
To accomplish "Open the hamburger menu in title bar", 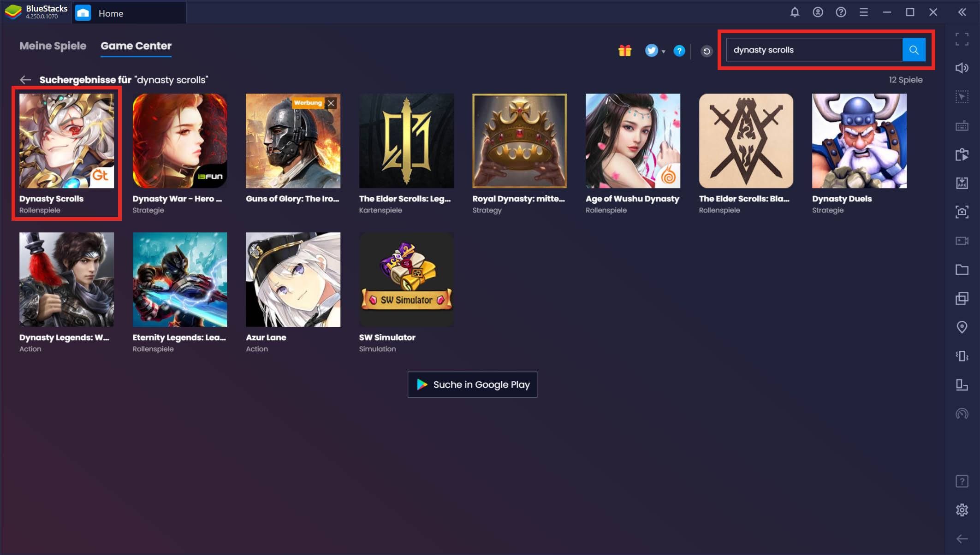I will click(x=864, y=12).
